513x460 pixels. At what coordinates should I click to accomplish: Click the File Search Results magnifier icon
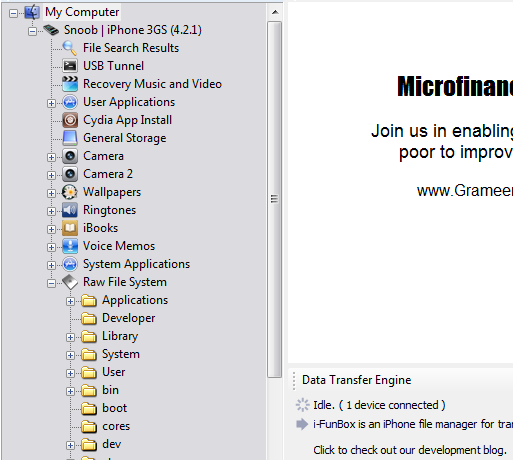click(x=70, y=48)
